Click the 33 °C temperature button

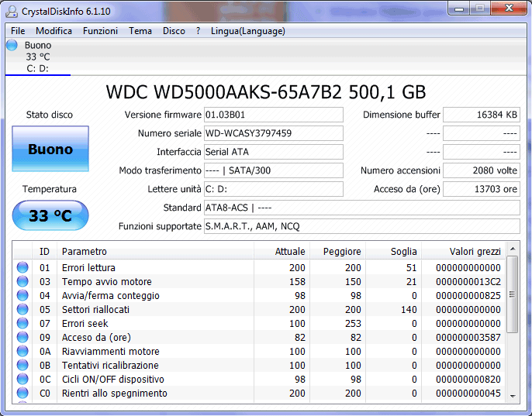coord(50,215)
